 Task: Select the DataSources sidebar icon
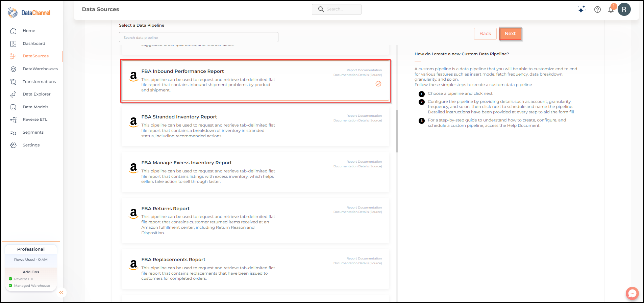click(13, 56)
